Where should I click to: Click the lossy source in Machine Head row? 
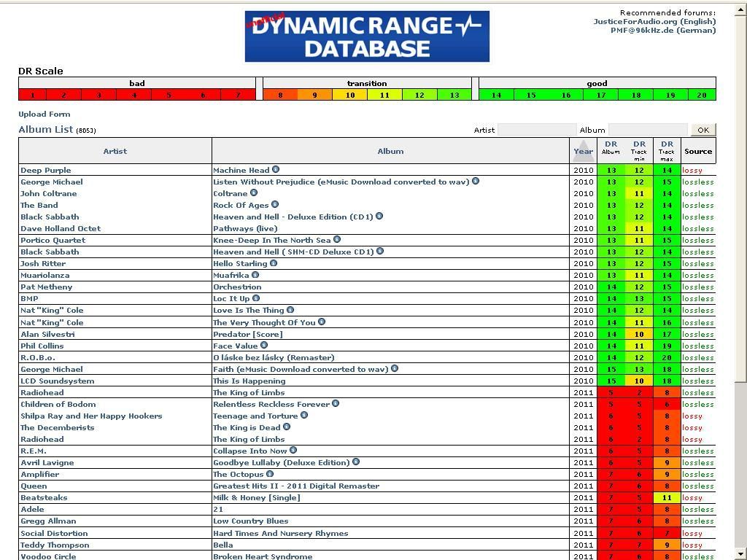click(692, 170)
